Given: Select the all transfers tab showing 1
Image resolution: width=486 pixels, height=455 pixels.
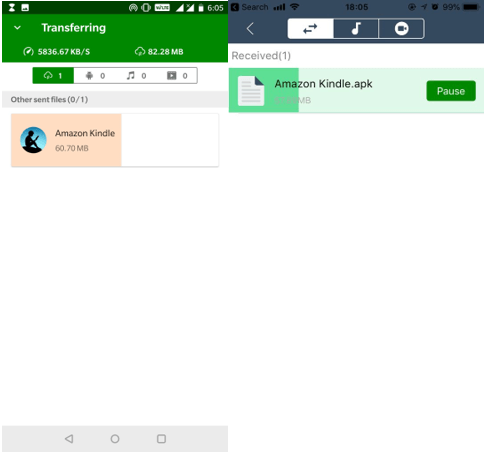Looking at the screenshot, I should [53, 76].
